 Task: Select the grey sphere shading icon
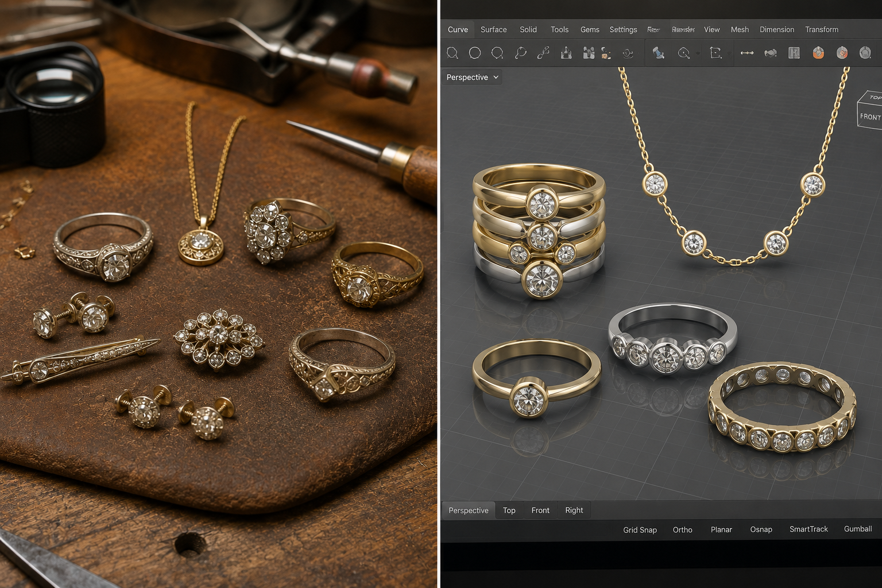click(865, 53)
